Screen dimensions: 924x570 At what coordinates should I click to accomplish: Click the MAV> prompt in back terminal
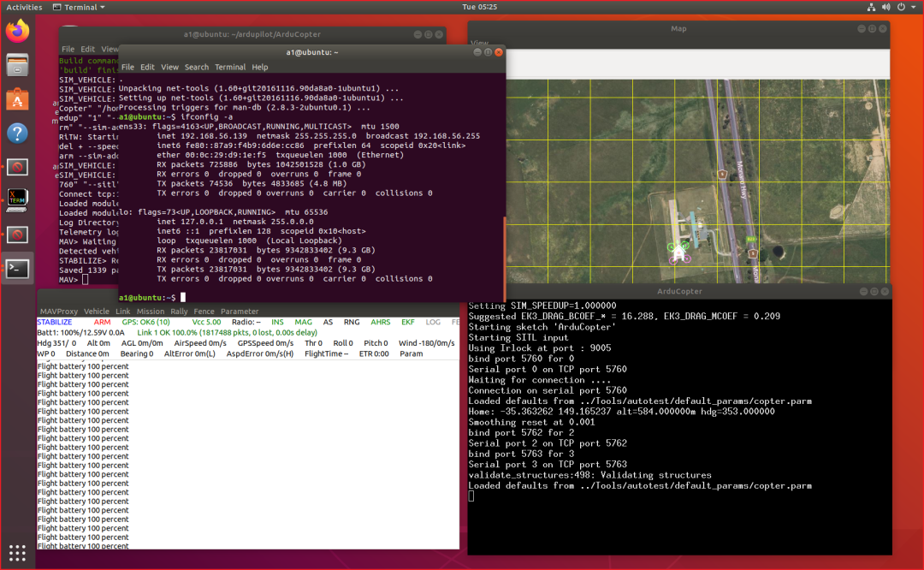tap(69, 279)
